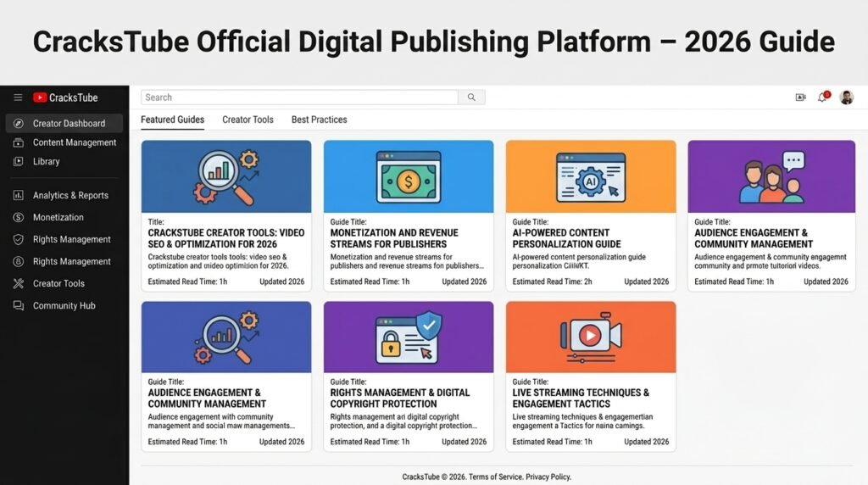Click the title LIVE STREAMING TECHNIQUES & ENGAGEMENT TACTICS
The width and height of the screenshot is (868, 485).
tap(581, 399)
